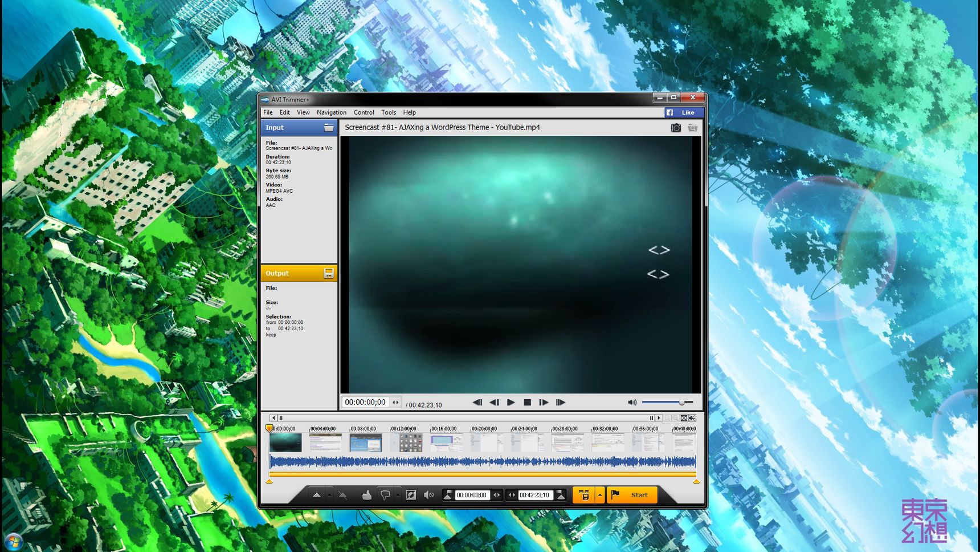Click the orange trim mode icon button
Screen dimensions: 980x552
click(584, 495)
